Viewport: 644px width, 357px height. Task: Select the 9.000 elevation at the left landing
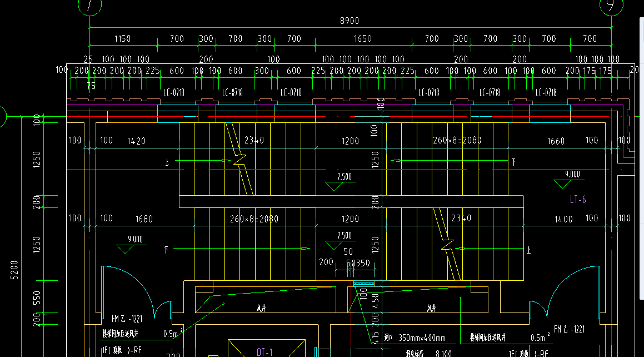(135, 239)
